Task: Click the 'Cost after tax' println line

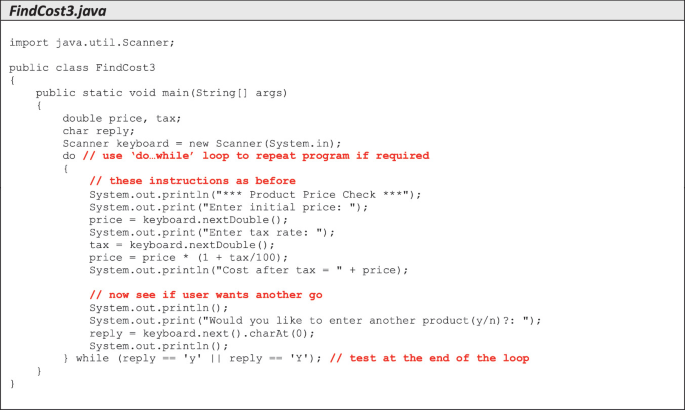Action: tap(249, 270)
